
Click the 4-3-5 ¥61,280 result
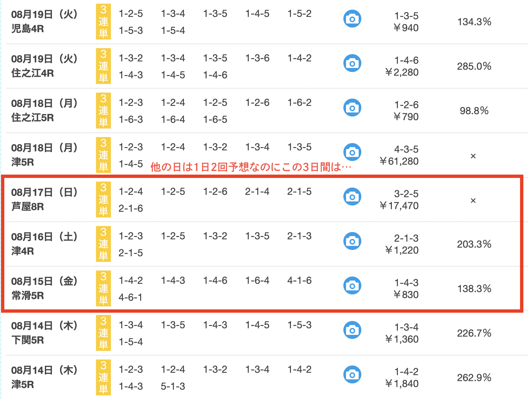pos(399,156)
